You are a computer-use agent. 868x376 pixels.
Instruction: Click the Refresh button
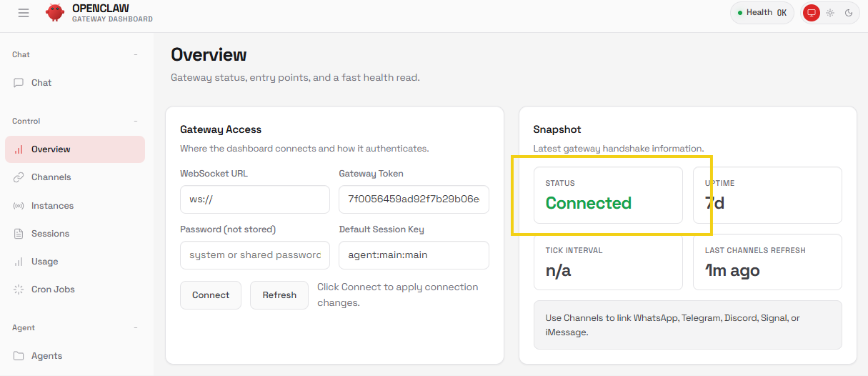point(279,295)
